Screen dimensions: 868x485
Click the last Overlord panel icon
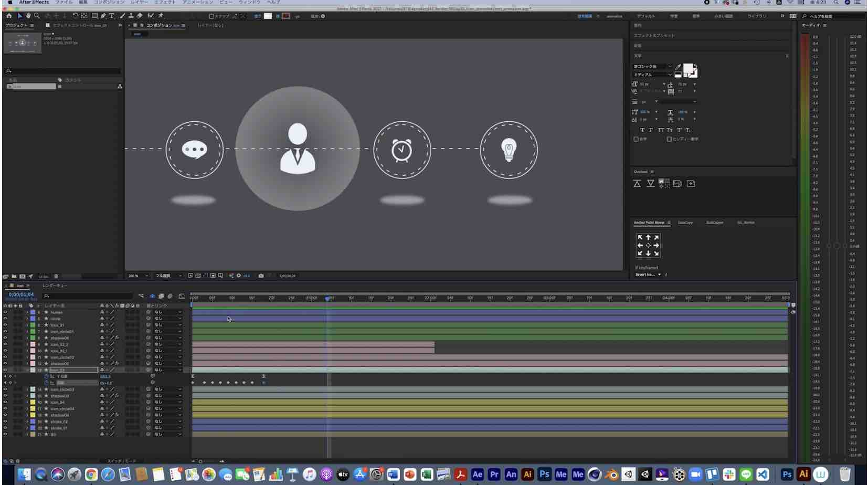click(x=691, y=183)
